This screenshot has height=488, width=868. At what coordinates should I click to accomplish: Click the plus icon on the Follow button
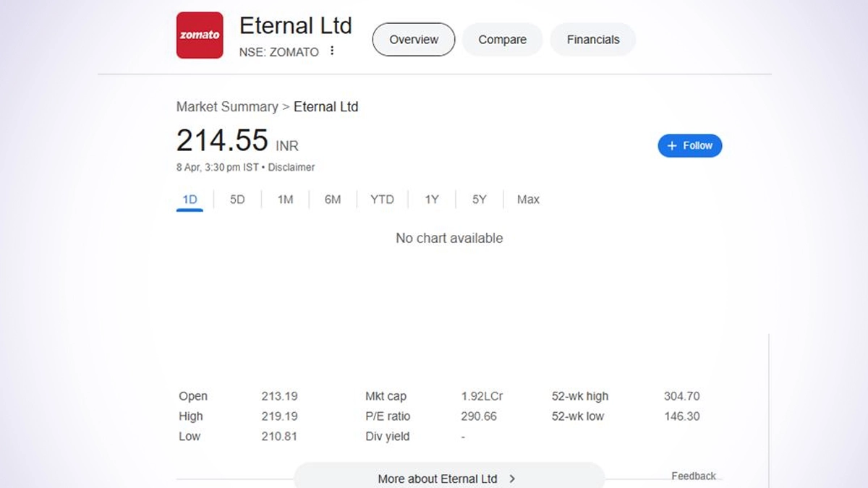(672, 145)
